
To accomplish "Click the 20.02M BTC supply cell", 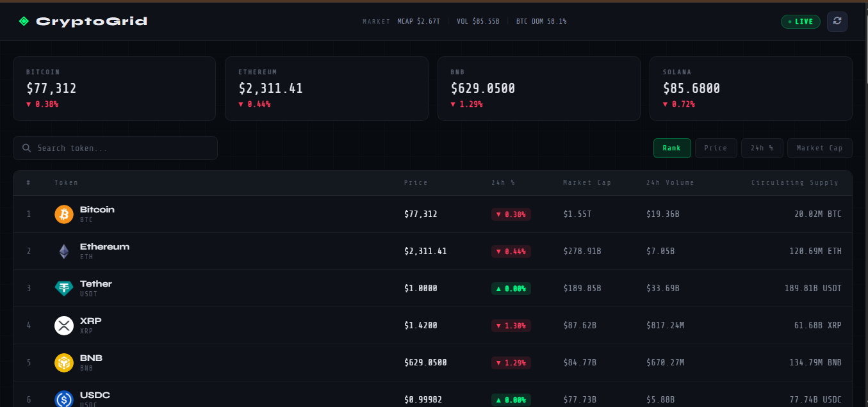I will pos(818,214).
